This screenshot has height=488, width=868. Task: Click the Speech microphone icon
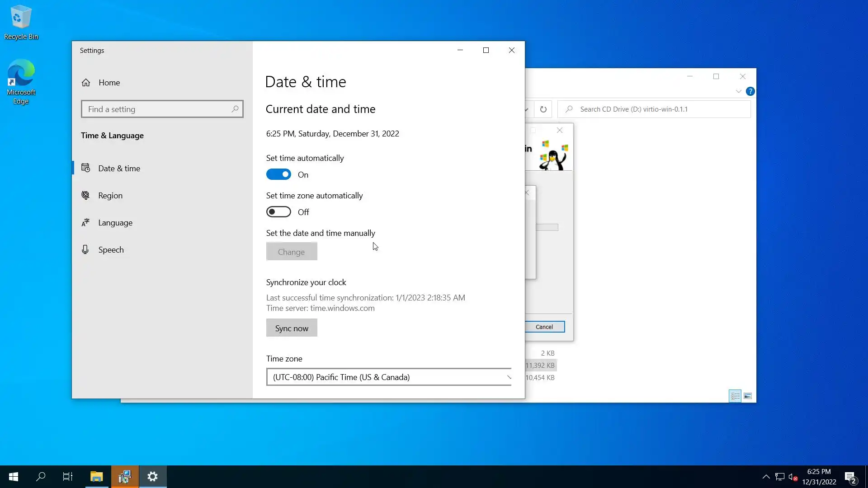[85, 249]
